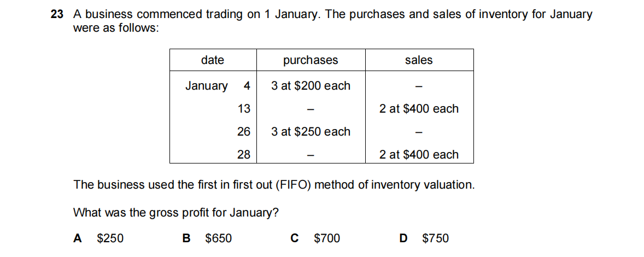The width and height of the screenshot is (644, 257).
Task: Click the date 28 in the table
Action: [244, 155]
